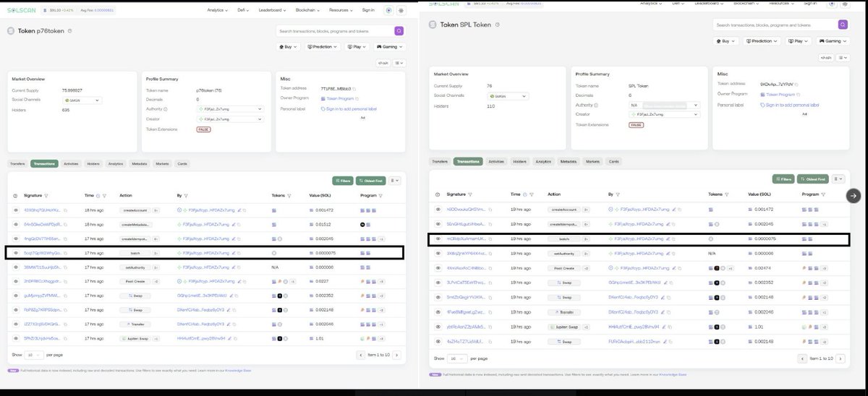
Task: Click Tokens column filter icon on left page
Action: pos(288,195)
